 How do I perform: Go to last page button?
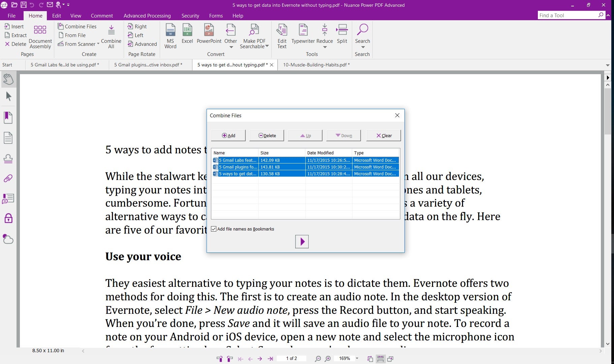pos(270,359)
